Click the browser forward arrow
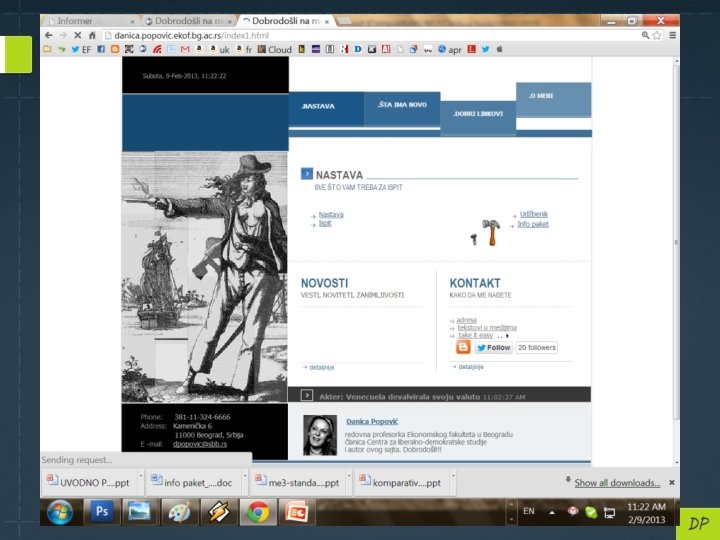Viewport: 720px width, 540px height. point(63,35)
